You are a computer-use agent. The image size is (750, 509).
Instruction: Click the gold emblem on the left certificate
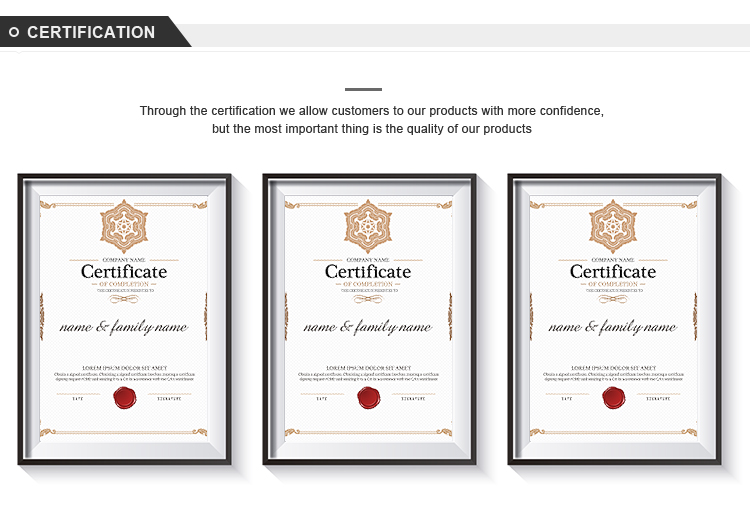[x=124, y=226]
